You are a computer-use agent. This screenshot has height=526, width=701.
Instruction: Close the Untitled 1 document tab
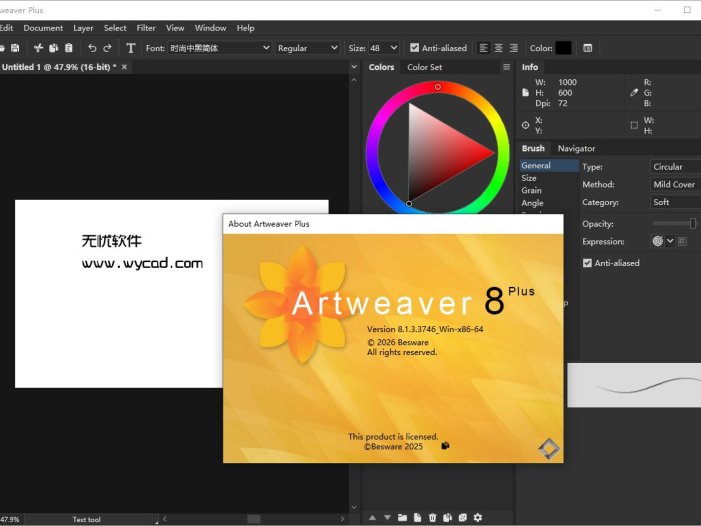tap(124, 67)
